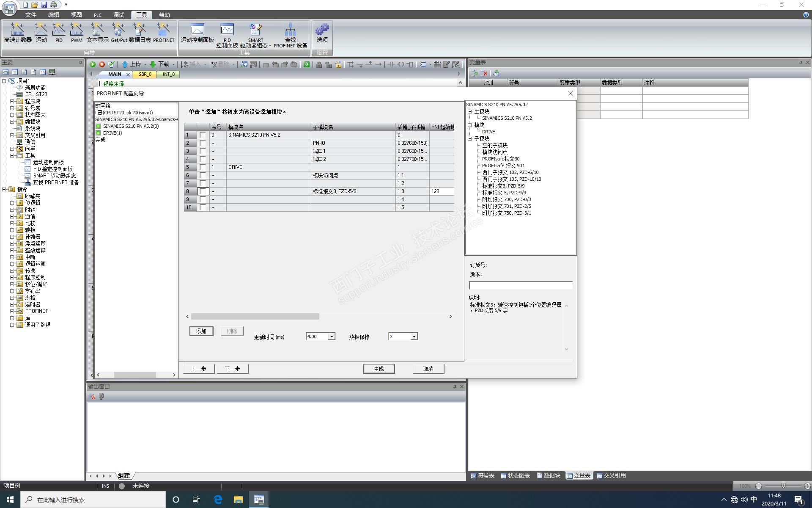Open the data hold (数据保持) dropdown

click(414, 337)
